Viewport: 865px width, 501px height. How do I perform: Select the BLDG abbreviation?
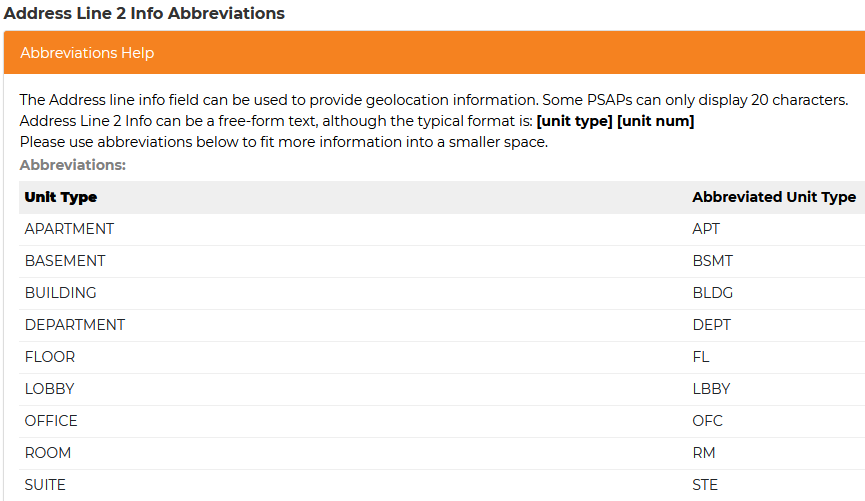tap(712, 293)
